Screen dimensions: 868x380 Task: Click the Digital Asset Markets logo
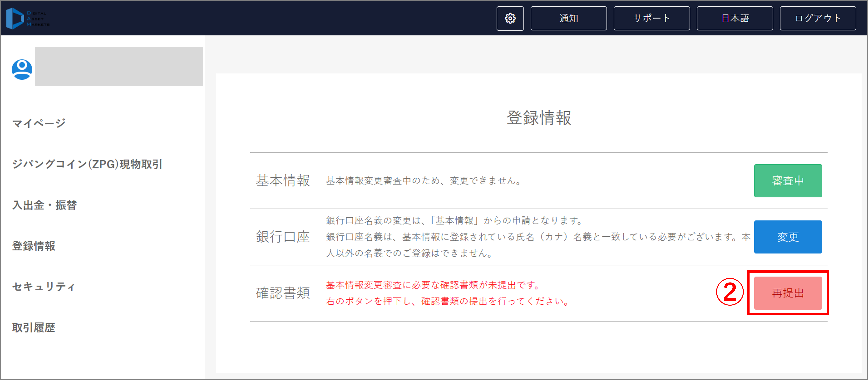(28, 18)
